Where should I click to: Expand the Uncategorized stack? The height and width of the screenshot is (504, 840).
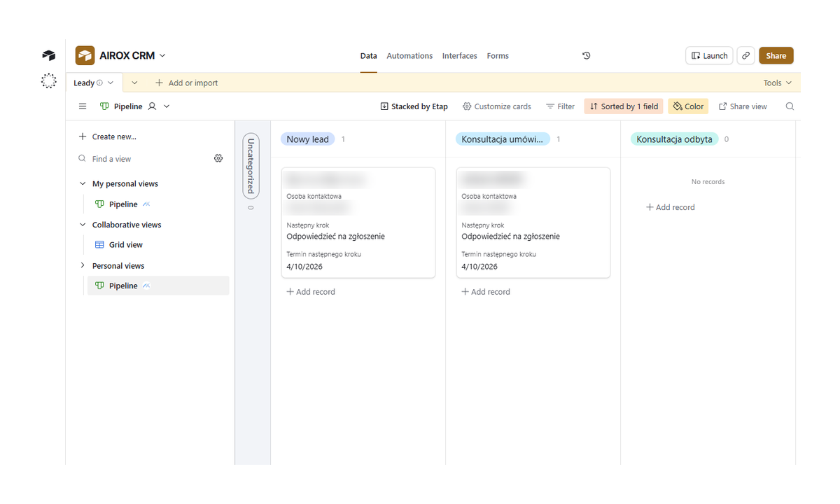(251, 166)
